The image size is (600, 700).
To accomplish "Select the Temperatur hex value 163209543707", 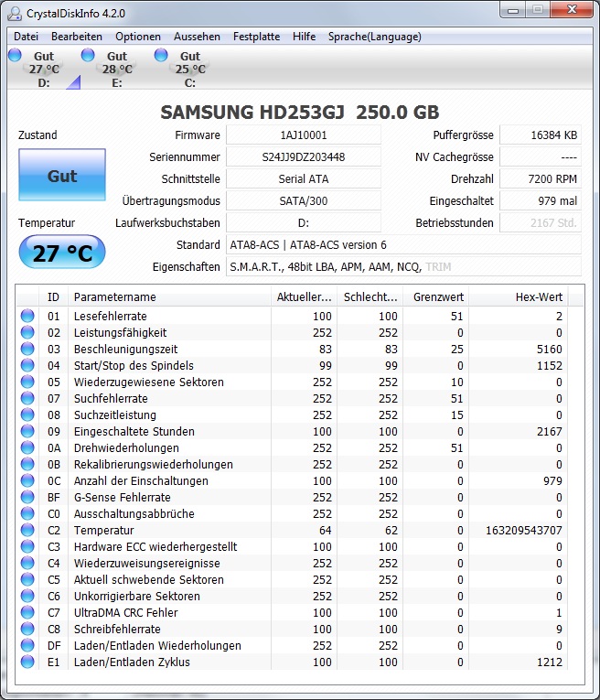I will 524,531.
